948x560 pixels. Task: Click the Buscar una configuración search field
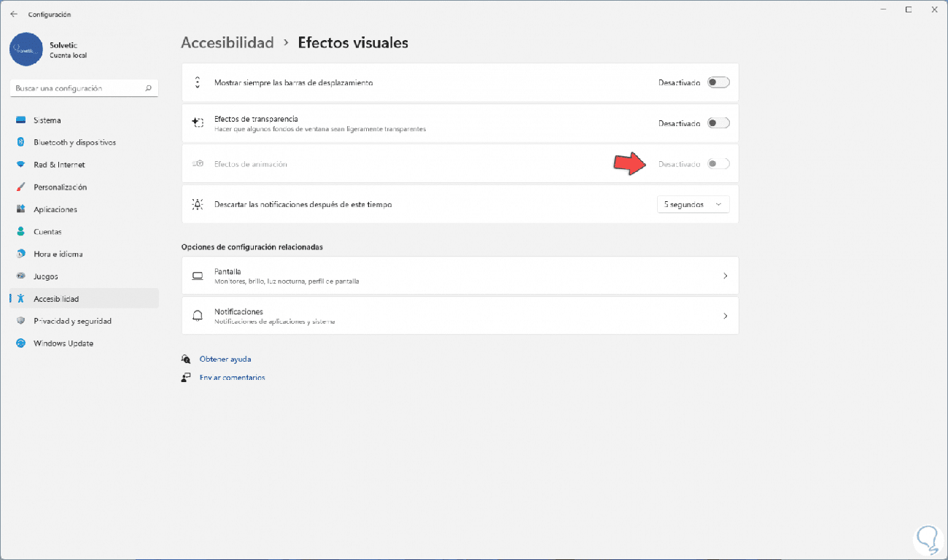pos(77,88)
